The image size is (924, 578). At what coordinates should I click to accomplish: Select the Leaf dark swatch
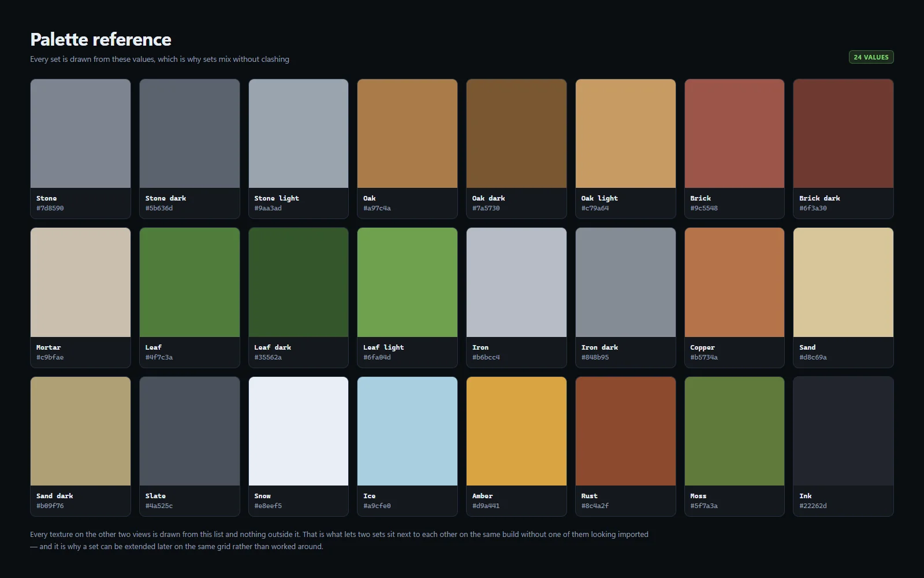click(299, 282)
